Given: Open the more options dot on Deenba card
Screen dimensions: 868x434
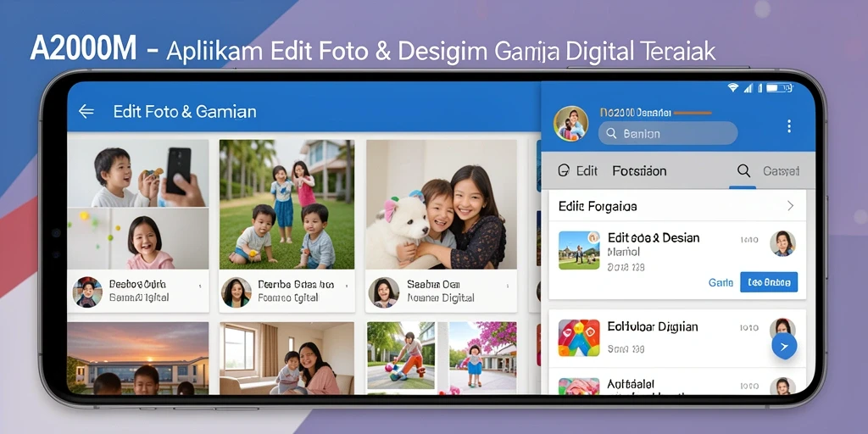Looking at the screenshot, I should tap(346, 286).
